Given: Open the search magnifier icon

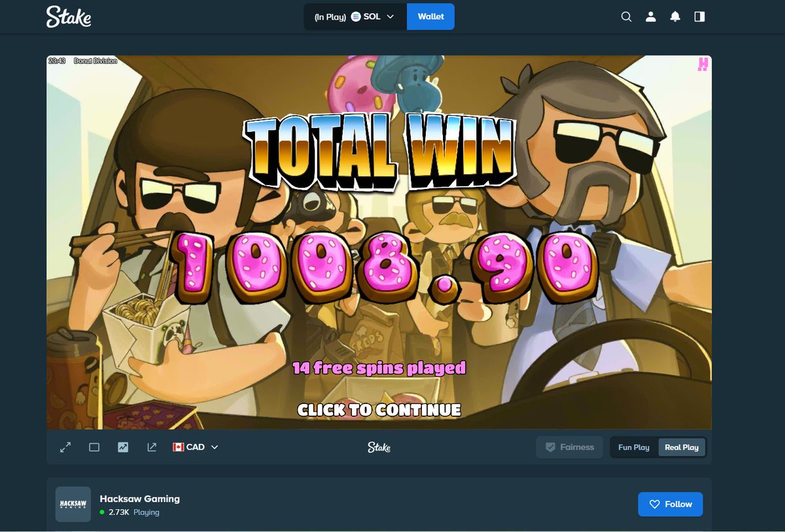Looking at the screenshot, I should pyautogui.click(x=626, y=17).
